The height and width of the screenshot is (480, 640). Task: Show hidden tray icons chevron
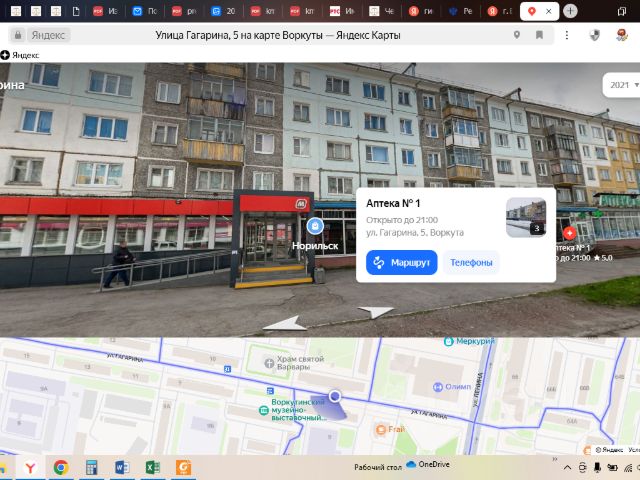point(568,468)
